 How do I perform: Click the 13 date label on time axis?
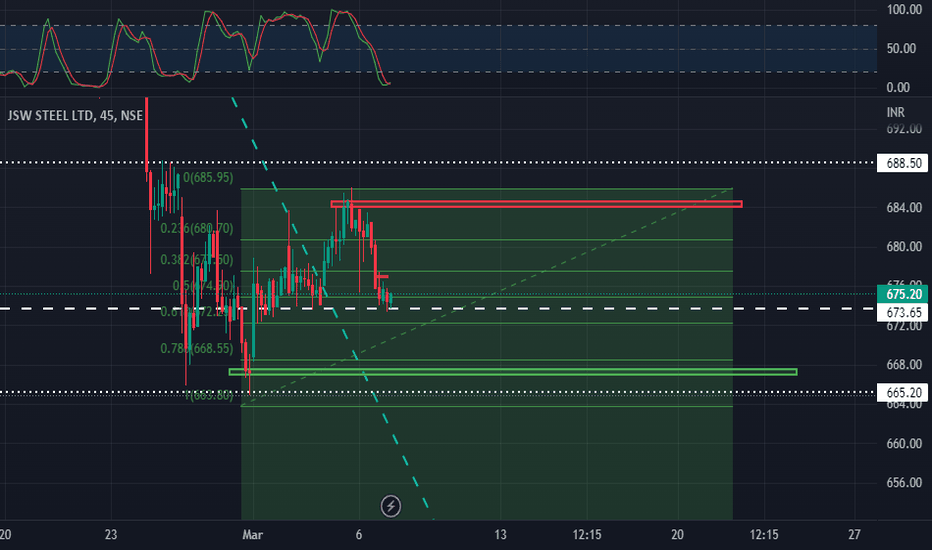500,535
